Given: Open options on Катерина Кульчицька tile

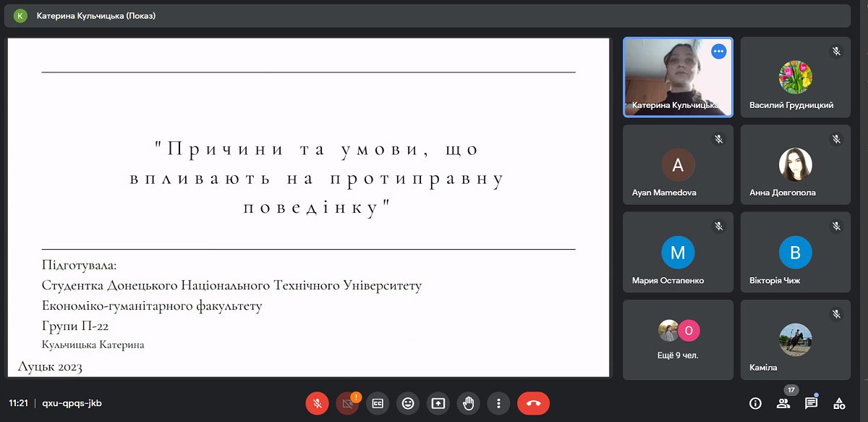Looking at the screenshot, I should (x=718, y=51).
